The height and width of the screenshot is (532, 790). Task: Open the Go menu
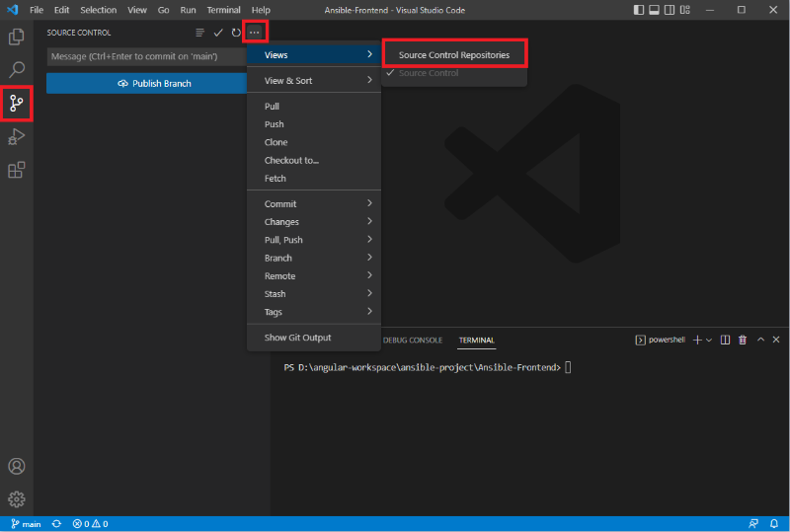(x=163, y=10)
